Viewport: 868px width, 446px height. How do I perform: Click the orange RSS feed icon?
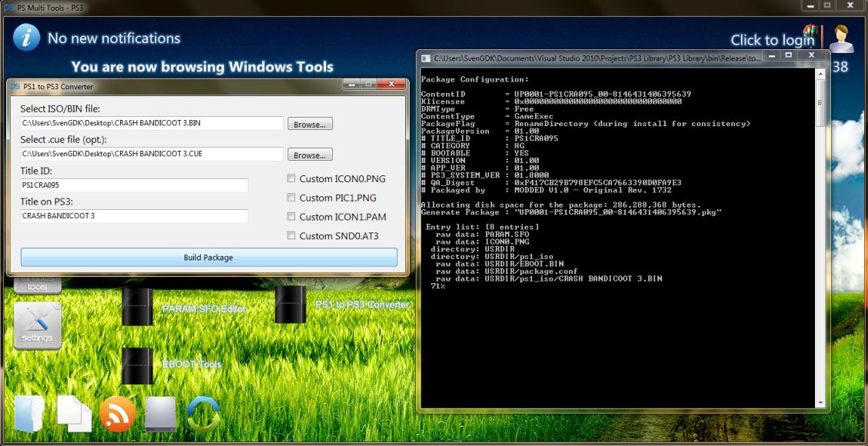point(118,413)
